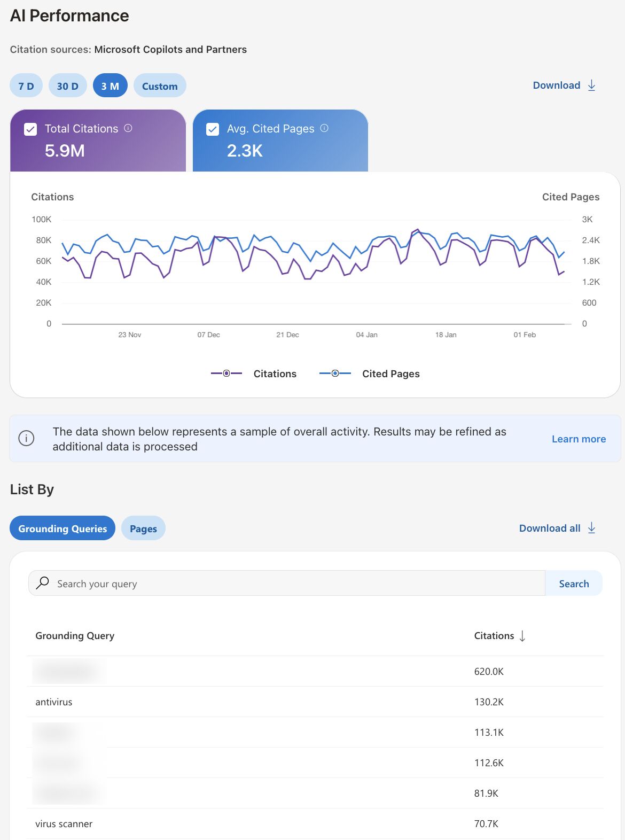Uncheck the Total Citations checkbox
The height and width of the screenshot is (840, 625).
[31, 129]
